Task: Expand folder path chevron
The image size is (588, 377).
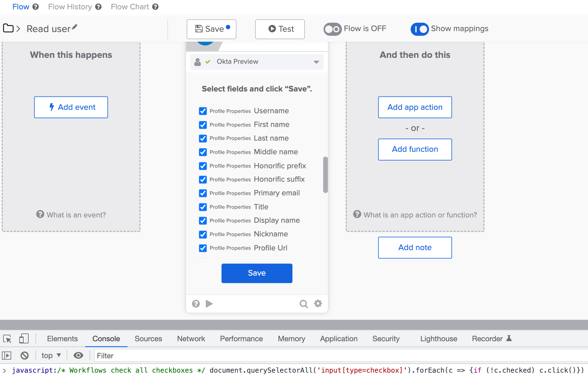Action: click(18, 29)
